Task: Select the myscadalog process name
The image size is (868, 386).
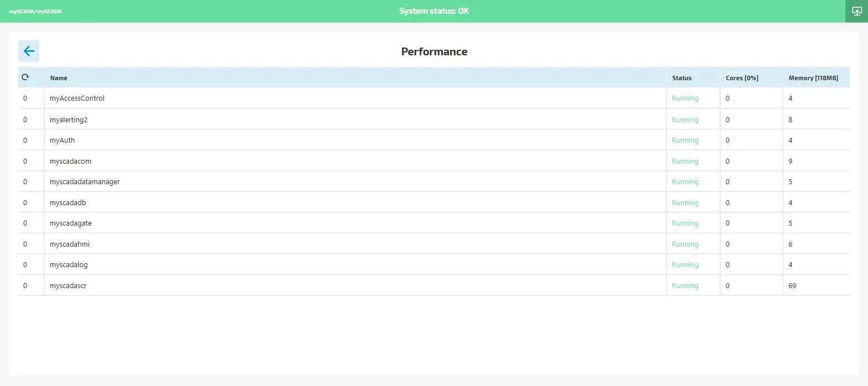Action: (x=69, y=265)
